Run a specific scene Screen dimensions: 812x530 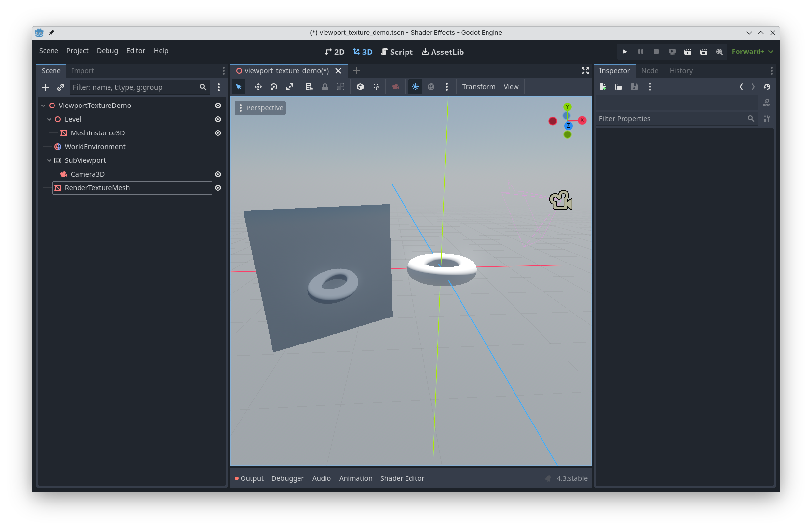point(704,52)
